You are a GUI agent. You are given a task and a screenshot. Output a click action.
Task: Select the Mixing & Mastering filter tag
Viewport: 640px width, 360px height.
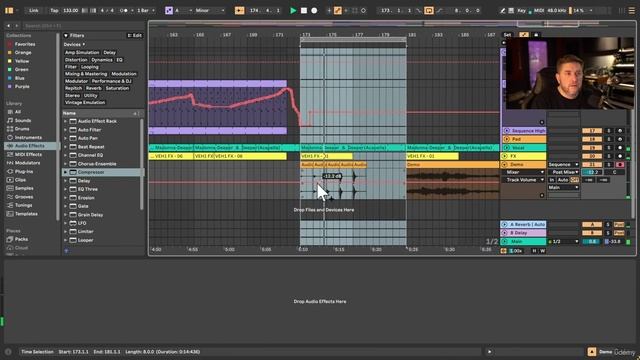86,74
